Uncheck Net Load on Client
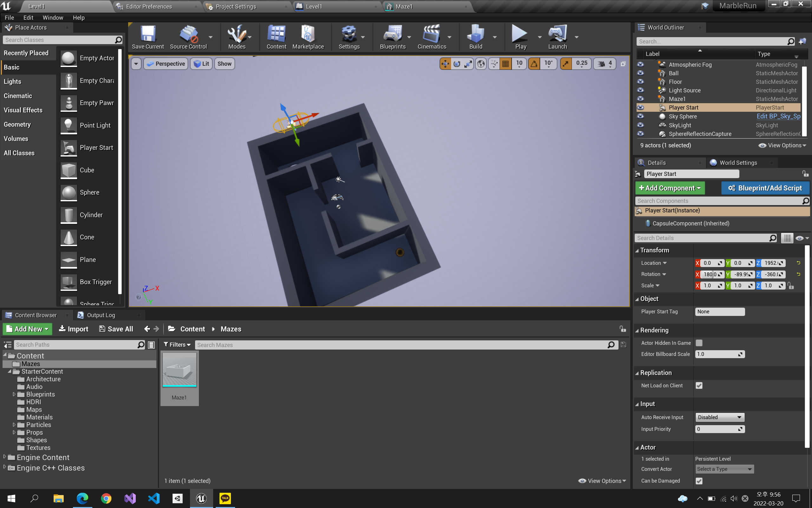This screenshot has height=508, width=812. (699, 385)
